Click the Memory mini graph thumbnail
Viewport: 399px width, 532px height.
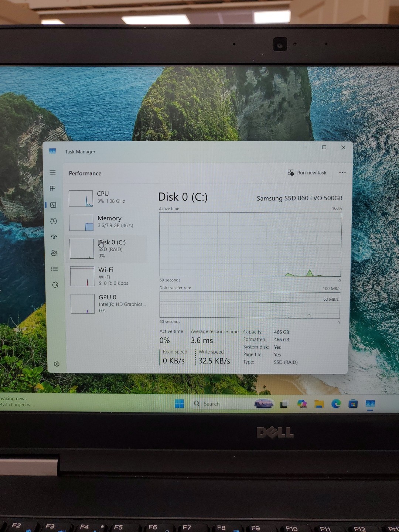pos(81,223)
